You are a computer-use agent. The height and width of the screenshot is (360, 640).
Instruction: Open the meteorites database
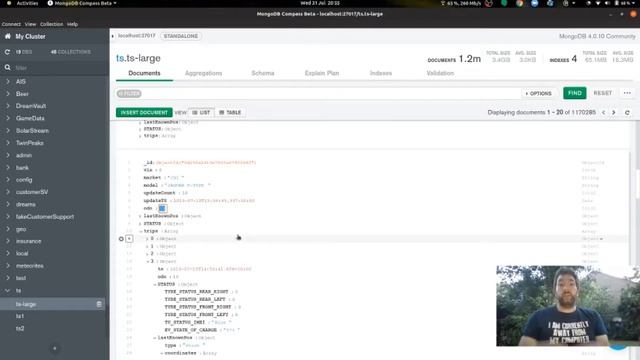click(30, 266)
